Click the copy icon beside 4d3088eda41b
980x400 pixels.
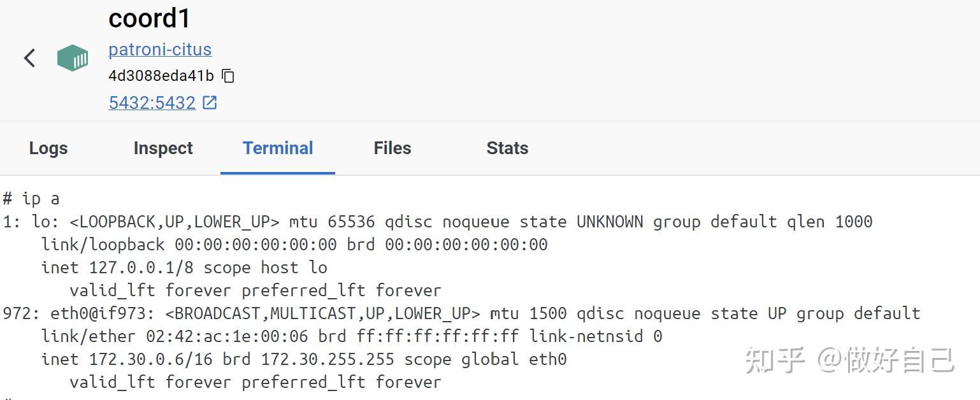coord(227,75)
